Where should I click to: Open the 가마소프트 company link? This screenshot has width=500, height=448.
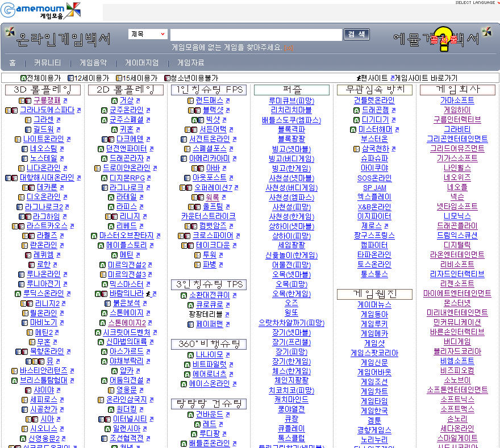tap(457, 101)
